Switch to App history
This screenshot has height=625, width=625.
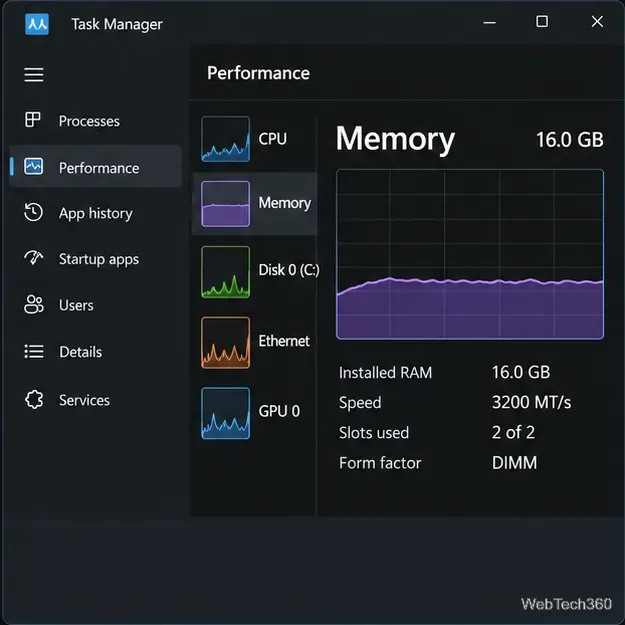point(95,213)
